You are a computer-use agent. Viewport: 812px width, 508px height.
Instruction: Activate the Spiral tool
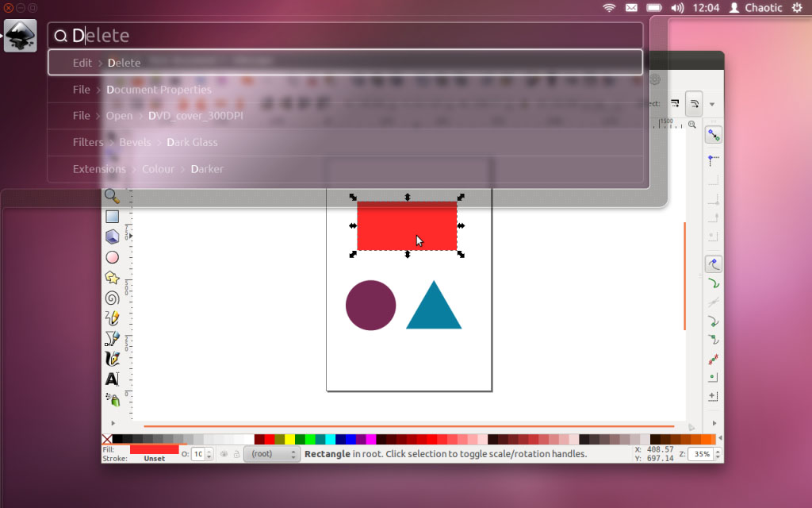(x=112, y=298)
